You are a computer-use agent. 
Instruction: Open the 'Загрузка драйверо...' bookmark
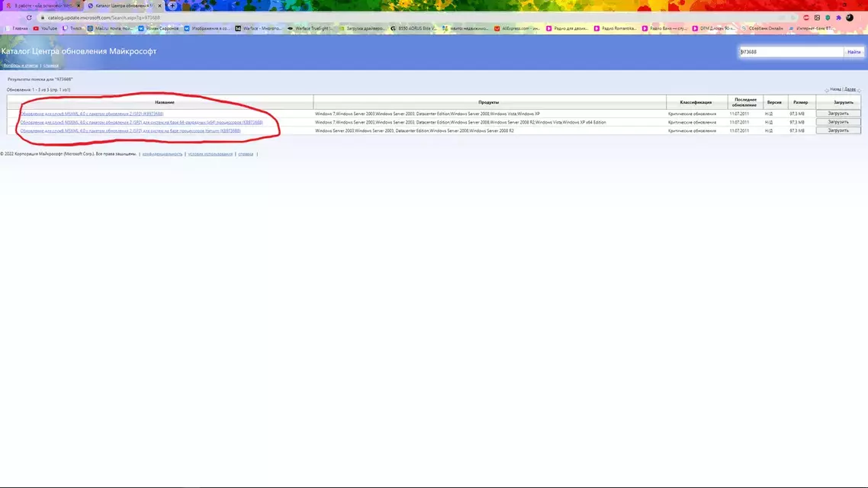coord(362,28)
